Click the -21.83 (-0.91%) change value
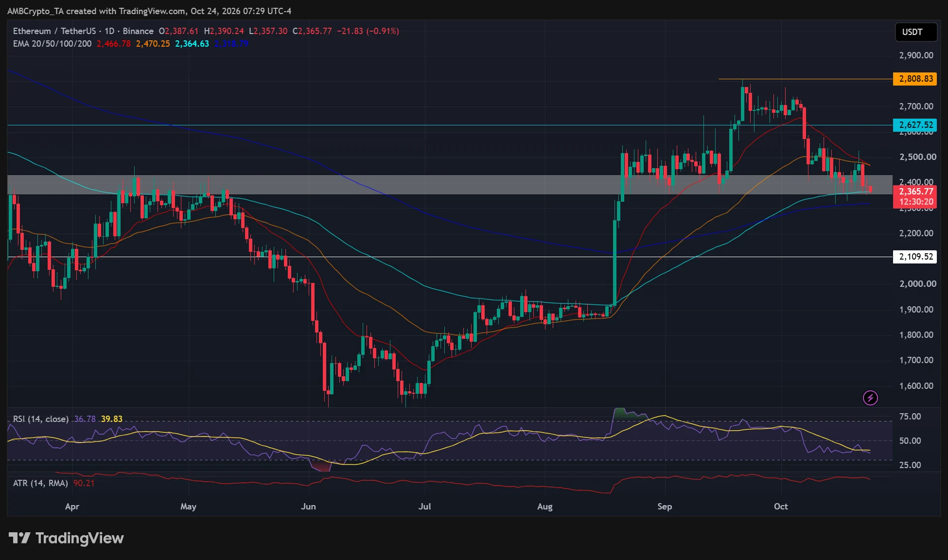Image resolution: width=948 pixels, height=560 pixels. (368, 31)
